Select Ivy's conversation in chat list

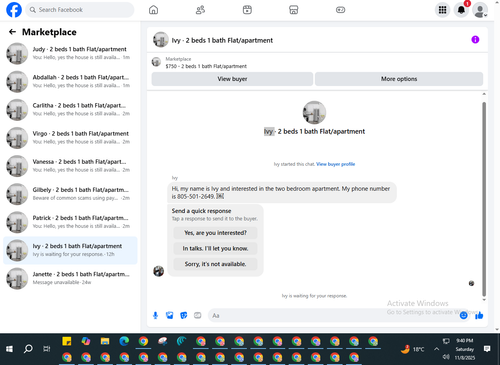(70, 250)
